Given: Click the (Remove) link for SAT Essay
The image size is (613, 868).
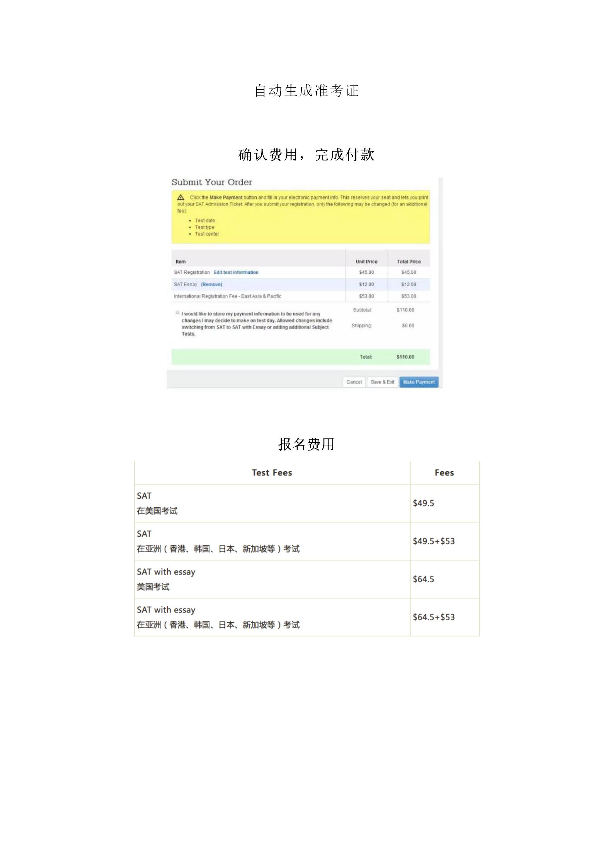Looking at the screenshot, I should click(211, 284).
